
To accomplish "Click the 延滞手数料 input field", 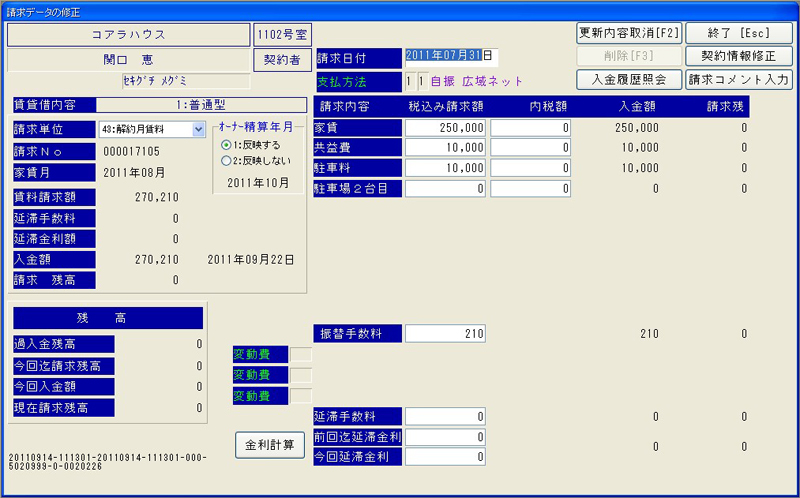I will coord(446,416).
